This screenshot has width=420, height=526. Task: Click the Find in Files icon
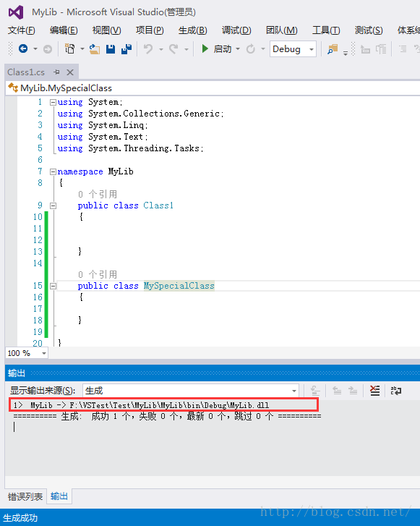[x=333, y=49]
